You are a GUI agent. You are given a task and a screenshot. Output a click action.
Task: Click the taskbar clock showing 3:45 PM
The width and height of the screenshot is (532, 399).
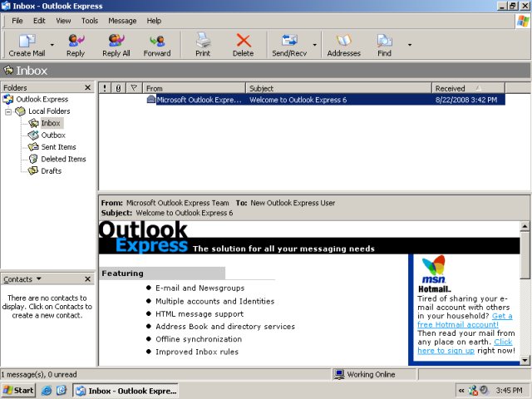tap(510, 391)
